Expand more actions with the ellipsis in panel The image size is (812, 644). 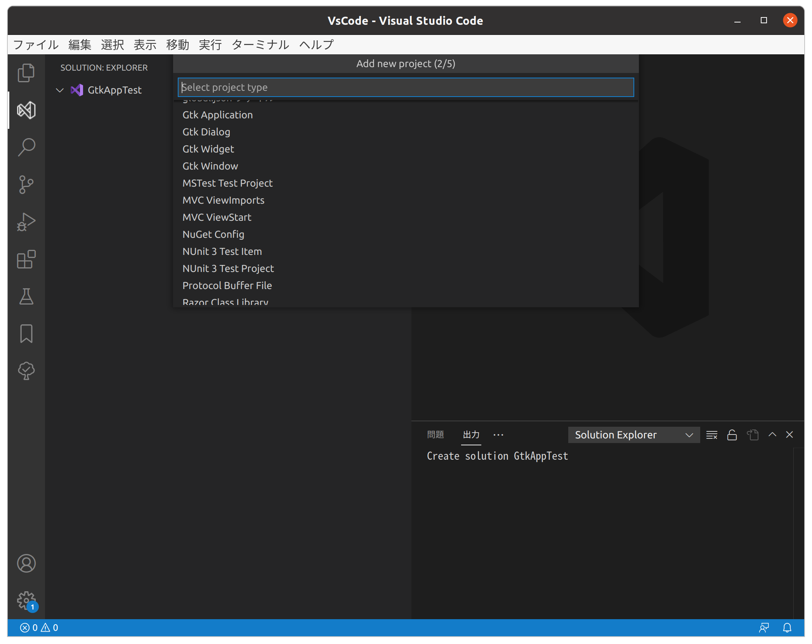[498, 435]
